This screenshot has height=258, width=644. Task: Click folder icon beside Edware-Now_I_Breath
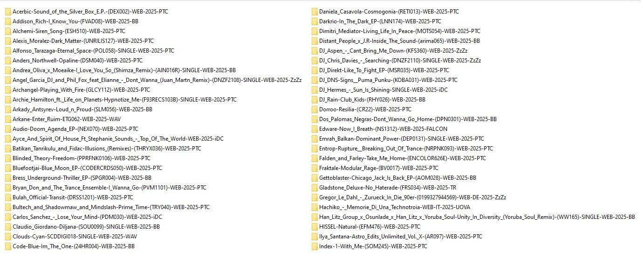[315, 129]
